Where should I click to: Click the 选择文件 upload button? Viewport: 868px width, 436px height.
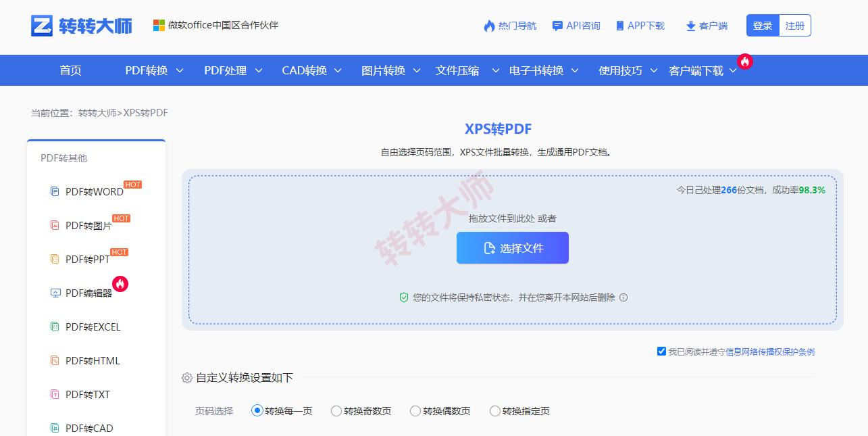coord(513,248)
